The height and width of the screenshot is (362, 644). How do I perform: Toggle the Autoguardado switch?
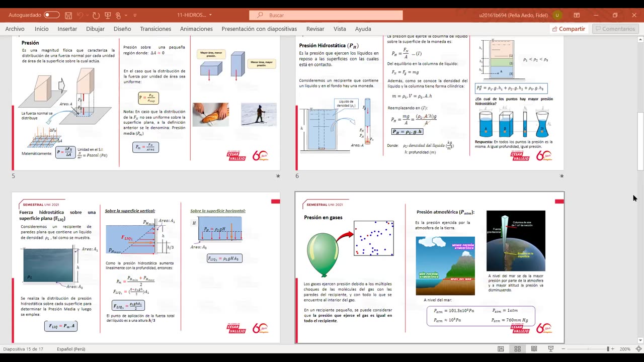point(52,15)
